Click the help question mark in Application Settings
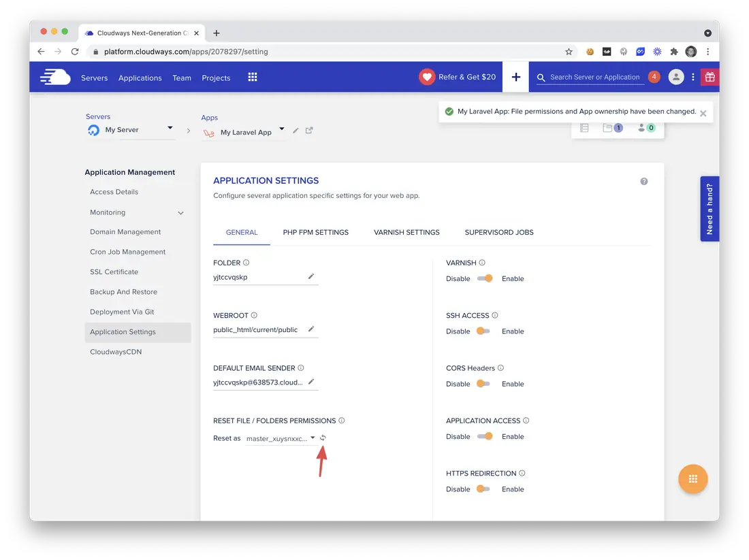This screenshot has width=749, height=560. click(644, 182)
